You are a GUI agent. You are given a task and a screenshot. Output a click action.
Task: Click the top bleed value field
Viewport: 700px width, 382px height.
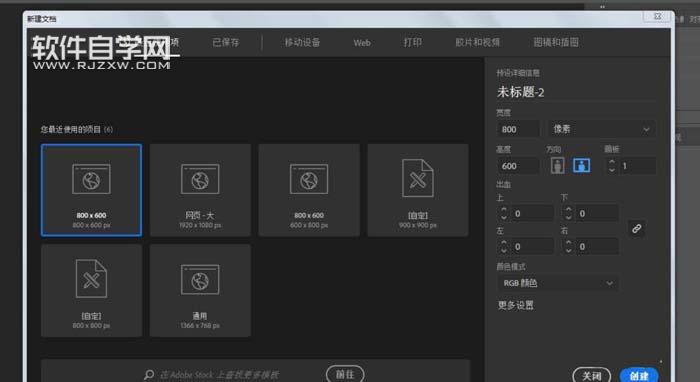[x=533, y=213]
